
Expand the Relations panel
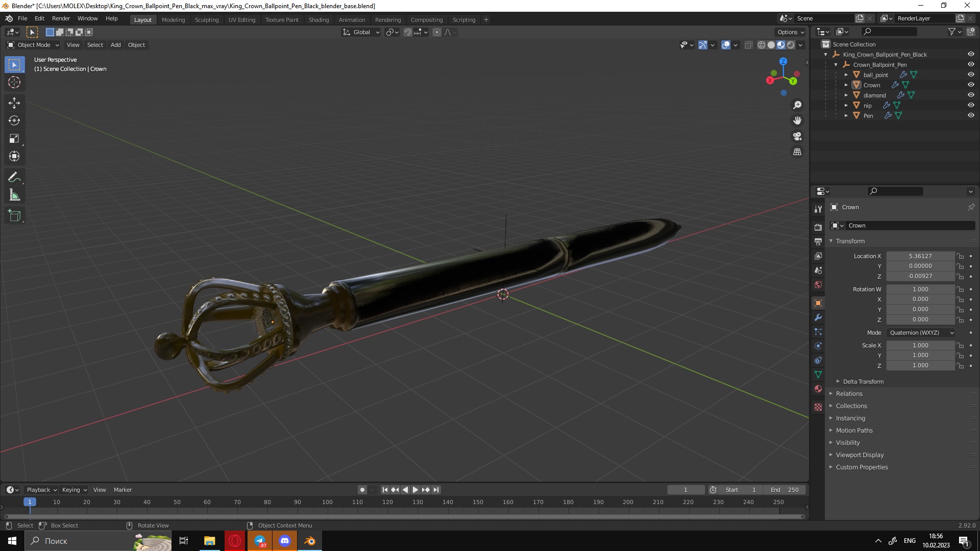(x=849, y=394)
